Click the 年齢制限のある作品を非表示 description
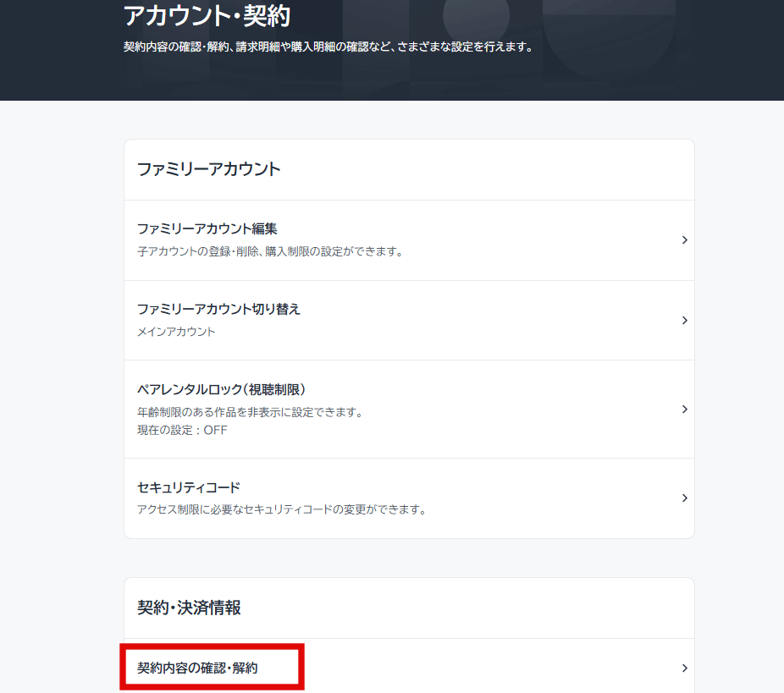 [250, 412]
